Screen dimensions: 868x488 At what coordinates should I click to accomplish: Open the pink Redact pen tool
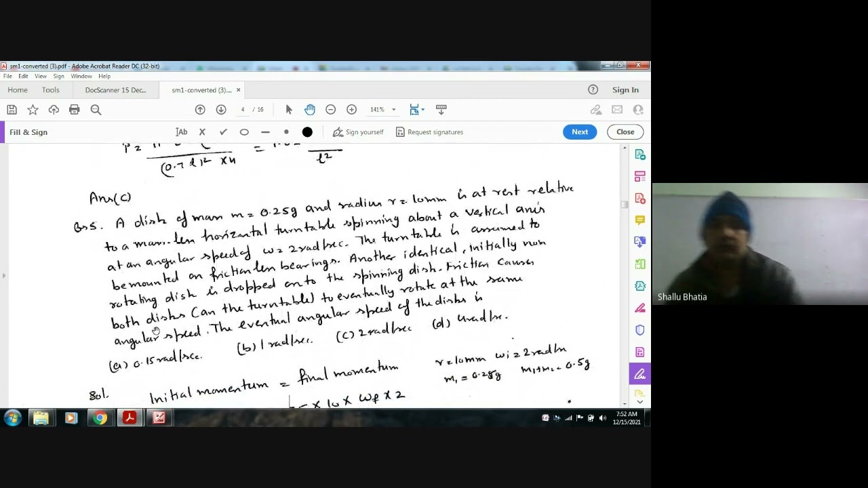[x=640, y=308]
